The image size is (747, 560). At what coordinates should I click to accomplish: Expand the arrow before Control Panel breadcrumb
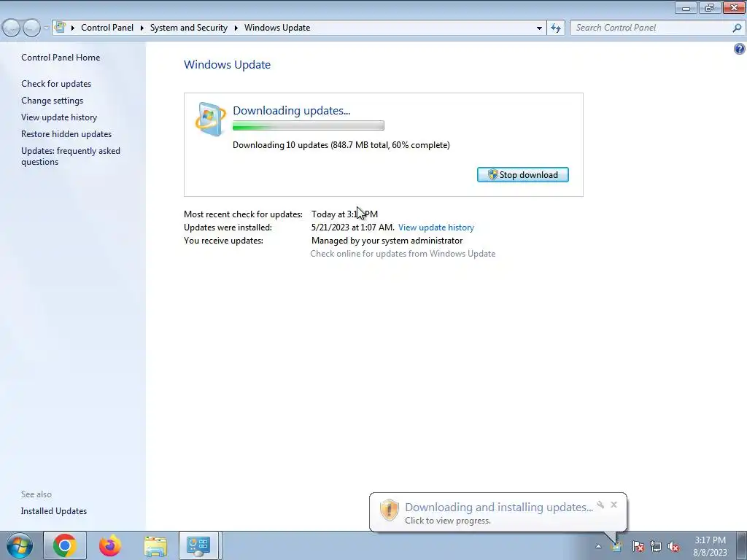point(73,28)
